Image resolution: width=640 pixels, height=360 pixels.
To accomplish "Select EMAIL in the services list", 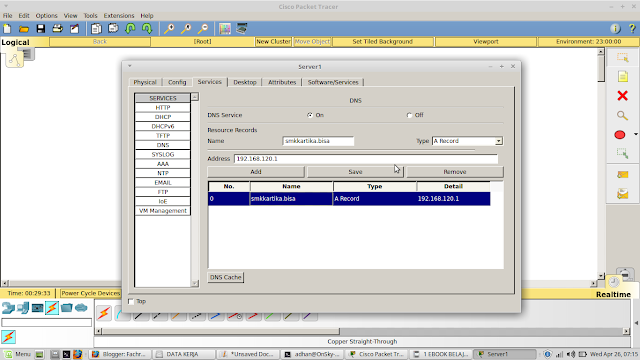I will click(x=162, y=182).
